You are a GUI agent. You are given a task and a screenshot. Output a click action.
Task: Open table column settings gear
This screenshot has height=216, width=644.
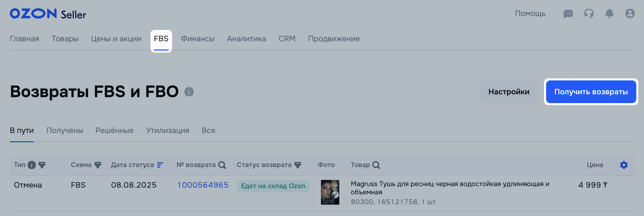tap(624, 165)
